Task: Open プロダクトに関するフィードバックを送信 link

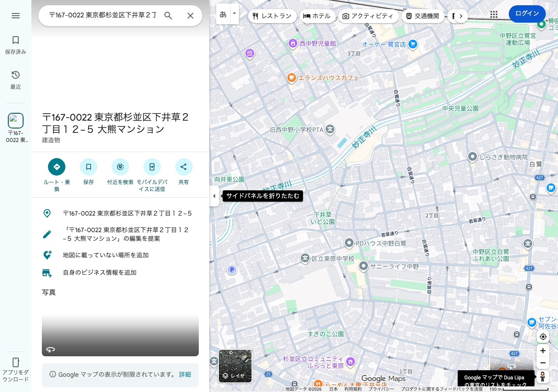Action: (x=442, y=389)
